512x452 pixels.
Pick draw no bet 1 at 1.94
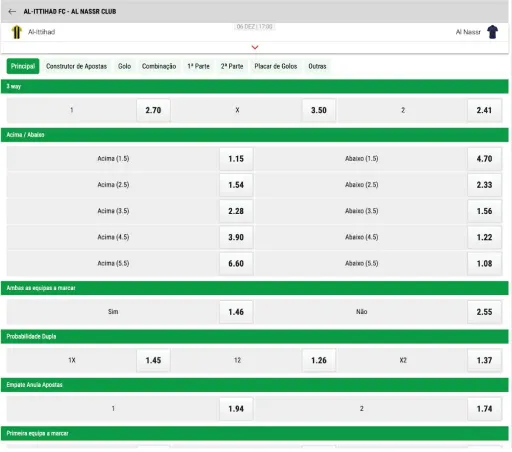[236, 409]
